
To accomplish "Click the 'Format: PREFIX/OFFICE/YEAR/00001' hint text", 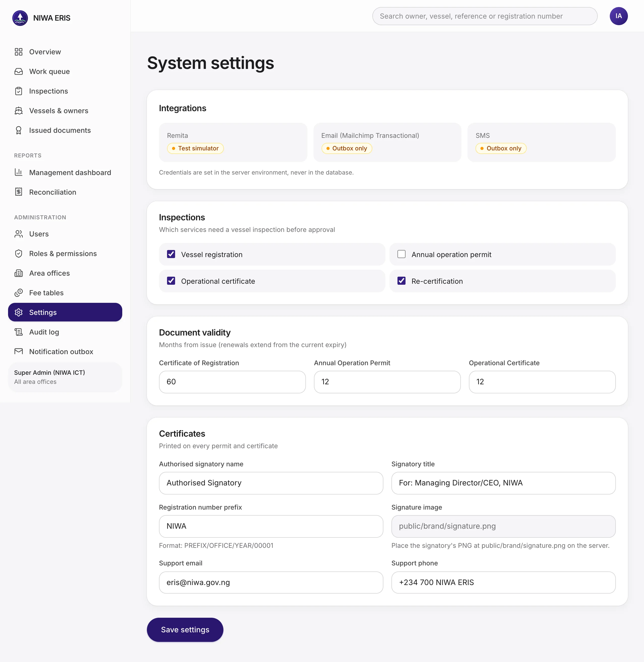I will [x=216, y=545].
